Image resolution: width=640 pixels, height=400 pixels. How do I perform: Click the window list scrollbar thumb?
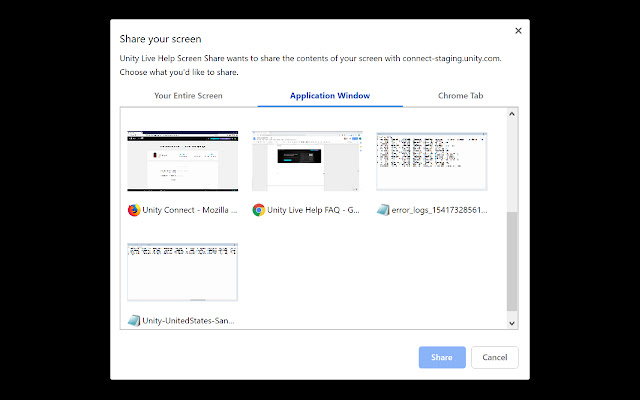pos(512,261)
